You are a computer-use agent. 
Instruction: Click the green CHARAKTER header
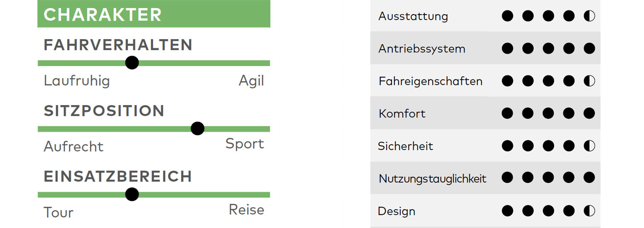click(x=154, y=14)
